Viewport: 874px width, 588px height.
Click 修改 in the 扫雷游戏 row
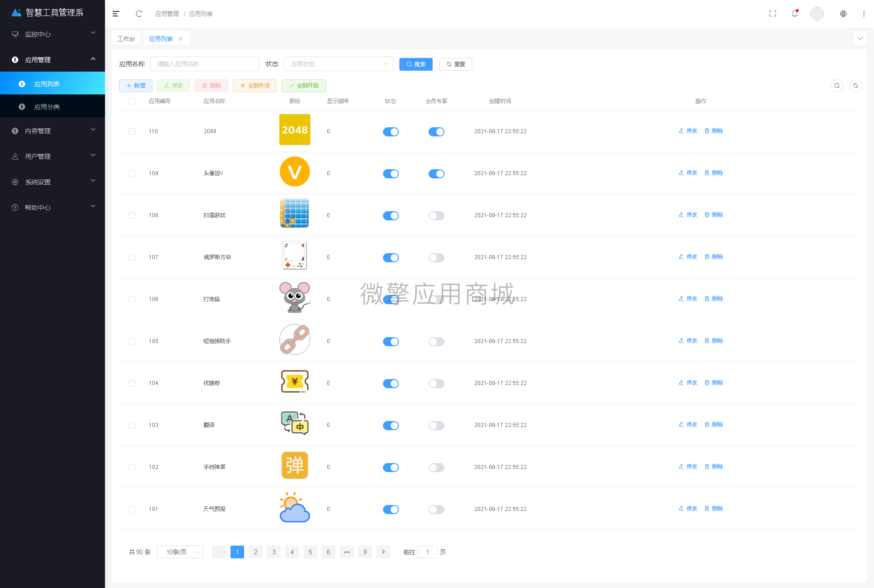tap(688, 215)
